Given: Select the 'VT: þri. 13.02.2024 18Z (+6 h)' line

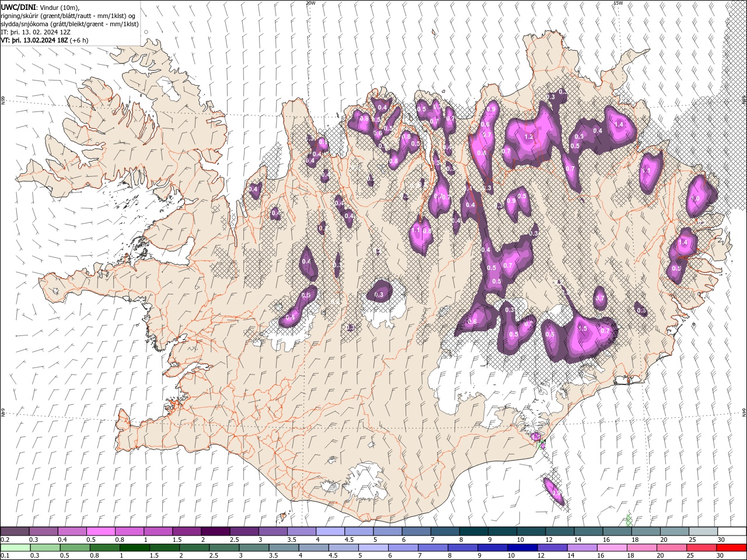Looking at the screenshot, I should pyautogui.click(x=45, y=40).
